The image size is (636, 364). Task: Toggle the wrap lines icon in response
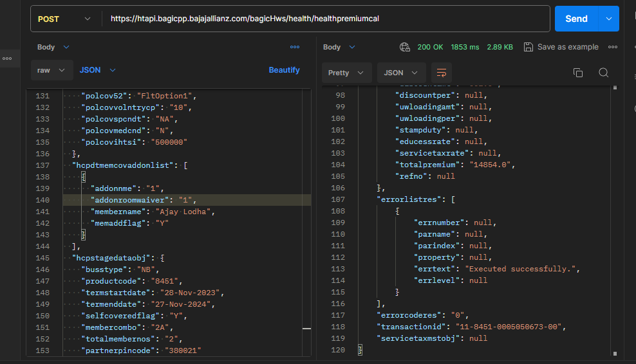tap(441, 73)
